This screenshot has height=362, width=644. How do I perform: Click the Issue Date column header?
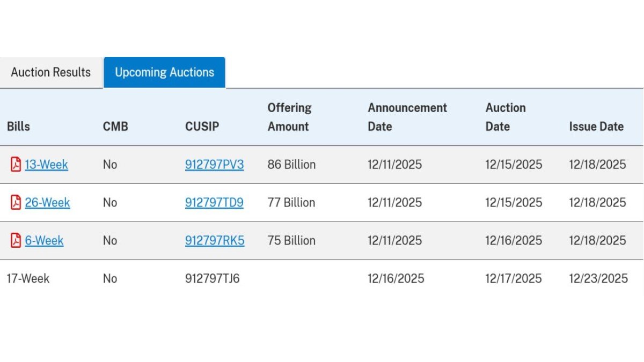click(x=596, y=127)
